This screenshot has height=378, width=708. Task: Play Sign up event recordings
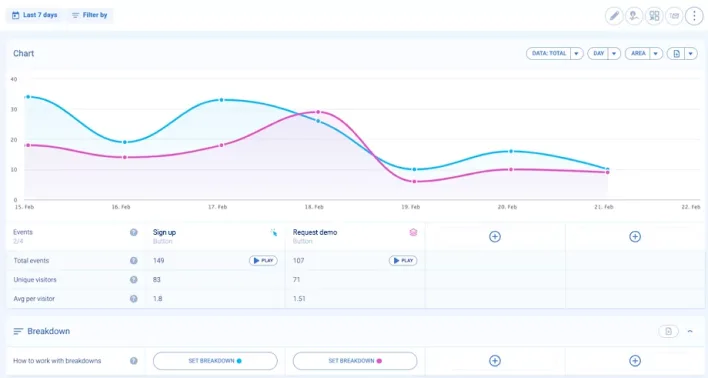point(263,261)
